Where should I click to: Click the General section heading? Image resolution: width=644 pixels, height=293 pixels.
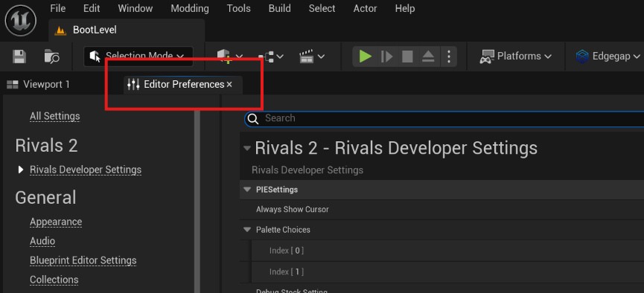[x=45, y=198]
